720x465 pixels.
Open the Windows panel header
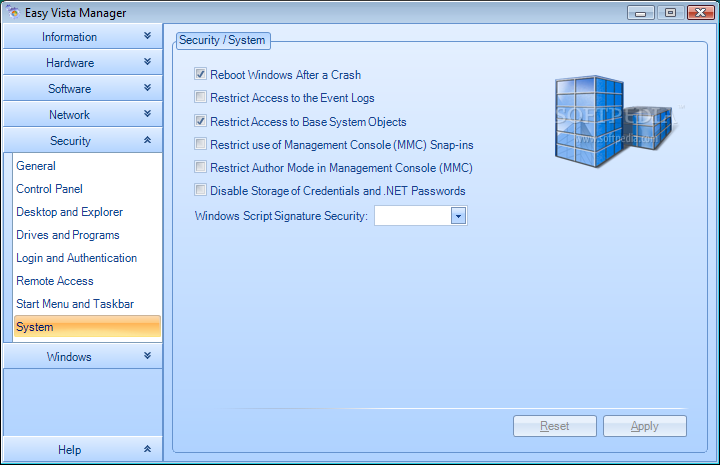(83, 356)
